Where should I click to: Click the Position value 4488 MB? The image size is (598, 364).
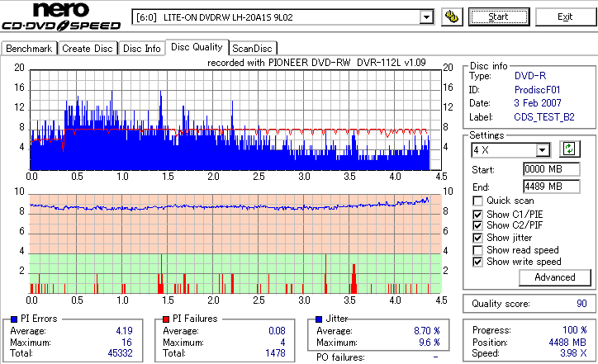tap(568, 343)
